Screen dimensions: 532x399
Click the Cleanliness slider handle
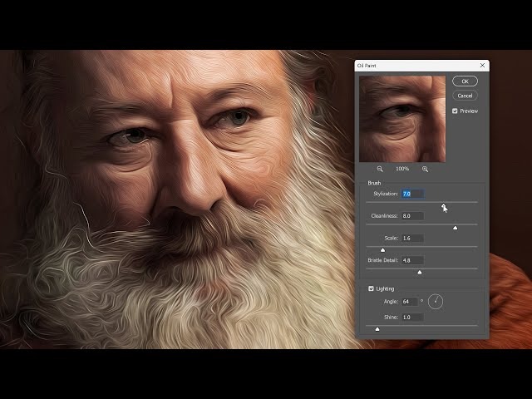pos(455,228)
